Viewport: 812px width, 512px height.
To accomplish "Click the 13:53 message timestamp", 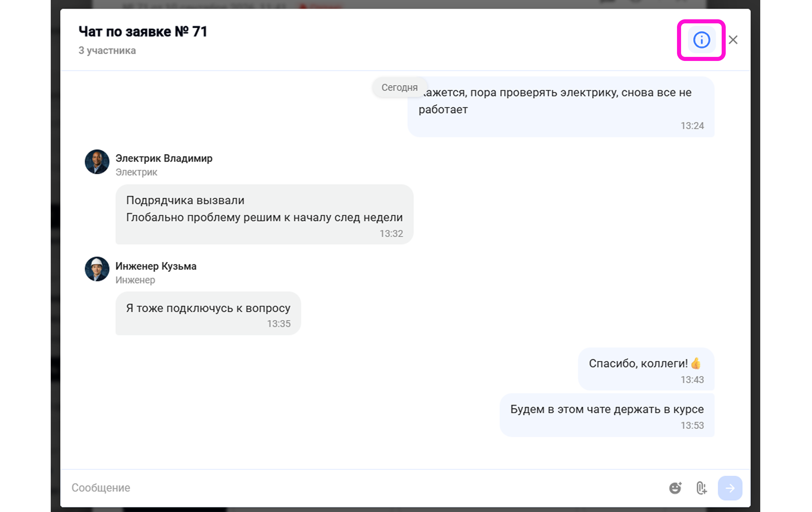I will 692,425.
